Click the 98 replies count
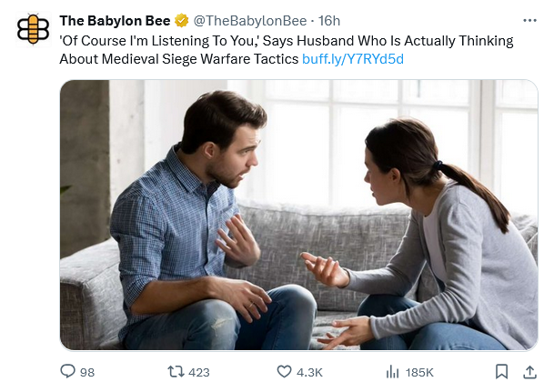 (87, 372)
